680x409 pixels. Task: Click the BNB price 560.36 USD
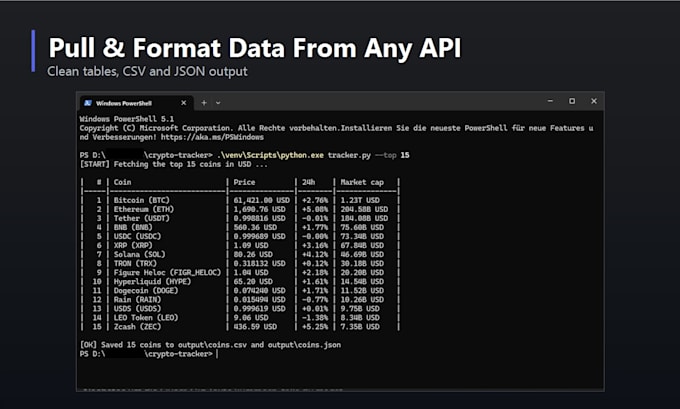coord(255,227)
